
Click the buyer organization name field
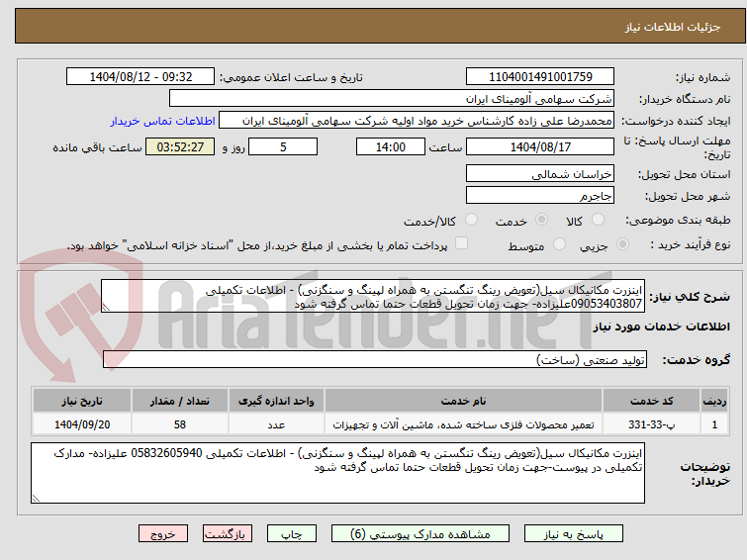point(392,99)
